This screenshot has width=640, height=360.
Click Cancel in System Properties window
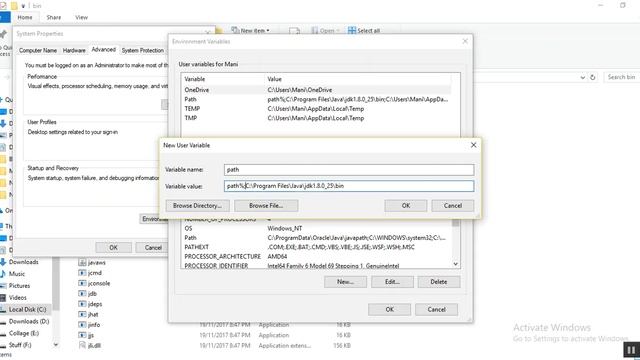pos(153,248)
